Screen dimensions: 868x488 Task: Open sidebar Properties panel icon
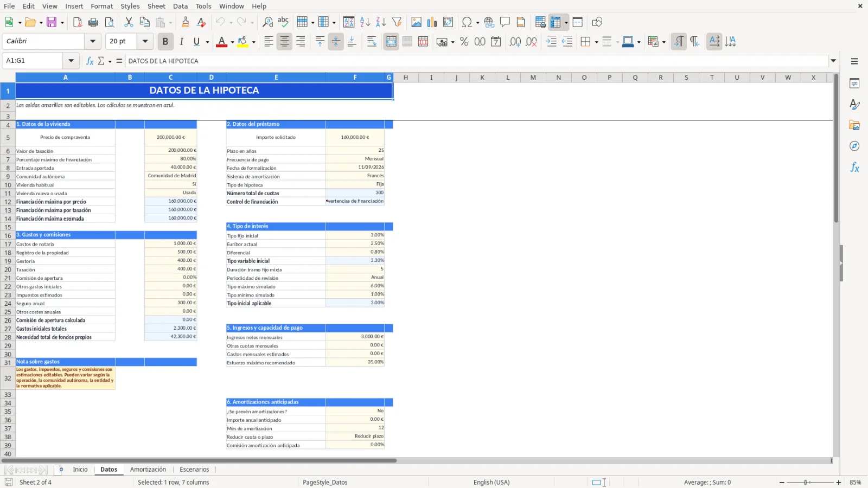tap(854, 84)
